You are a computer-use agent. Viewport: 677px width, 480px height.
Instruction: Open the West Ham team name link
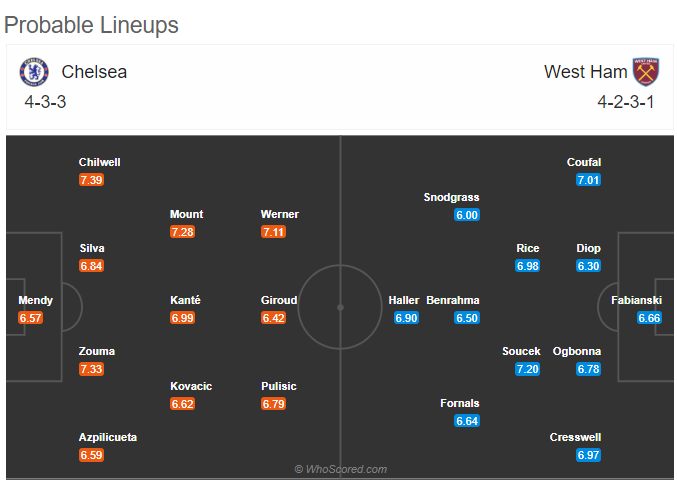(585, 72)
